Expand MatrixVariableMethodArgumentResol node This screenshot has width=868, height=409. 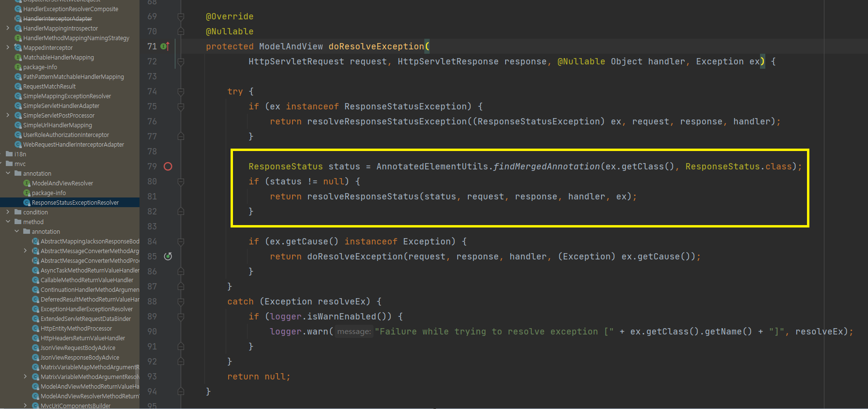[x=25, y=377]
